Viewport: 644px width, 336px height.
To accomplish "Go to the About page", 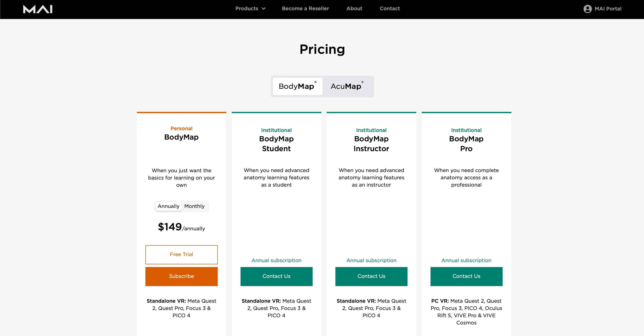I will point(354,9).
